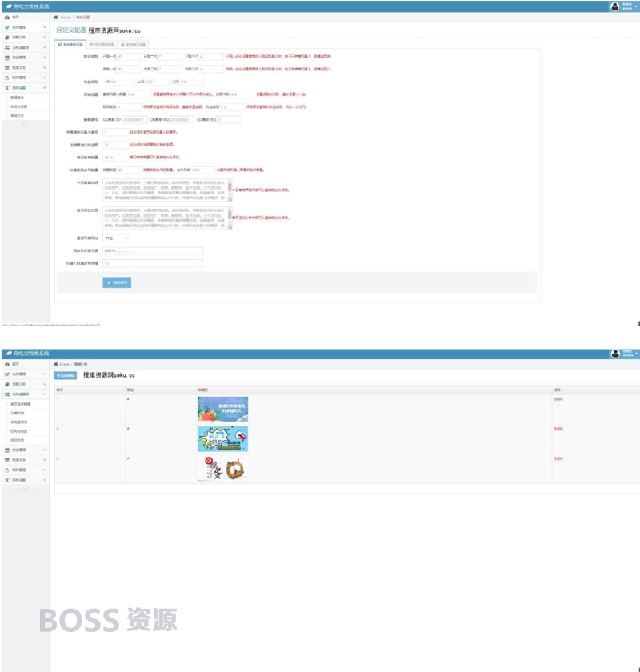Open banner thumbnail in row 1
Screen dimensions: 640x672
[222, 410]
